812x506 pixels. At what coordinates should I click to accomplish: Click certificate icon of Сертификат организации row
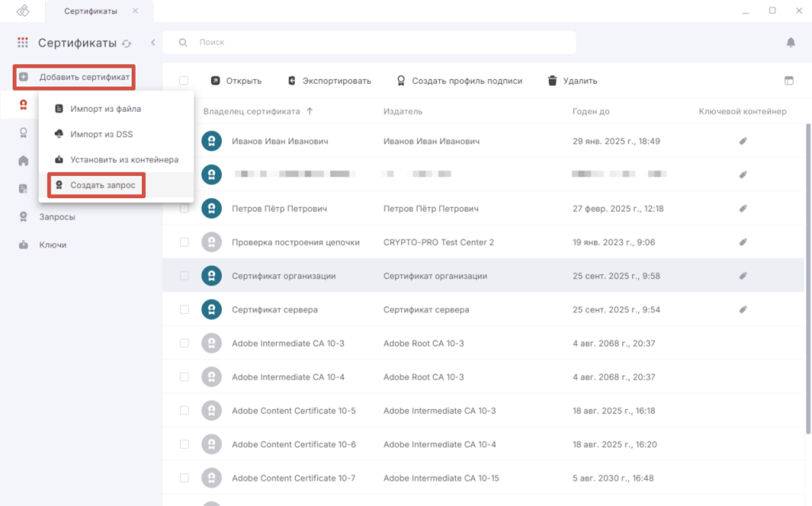click(x=212, y=275)
